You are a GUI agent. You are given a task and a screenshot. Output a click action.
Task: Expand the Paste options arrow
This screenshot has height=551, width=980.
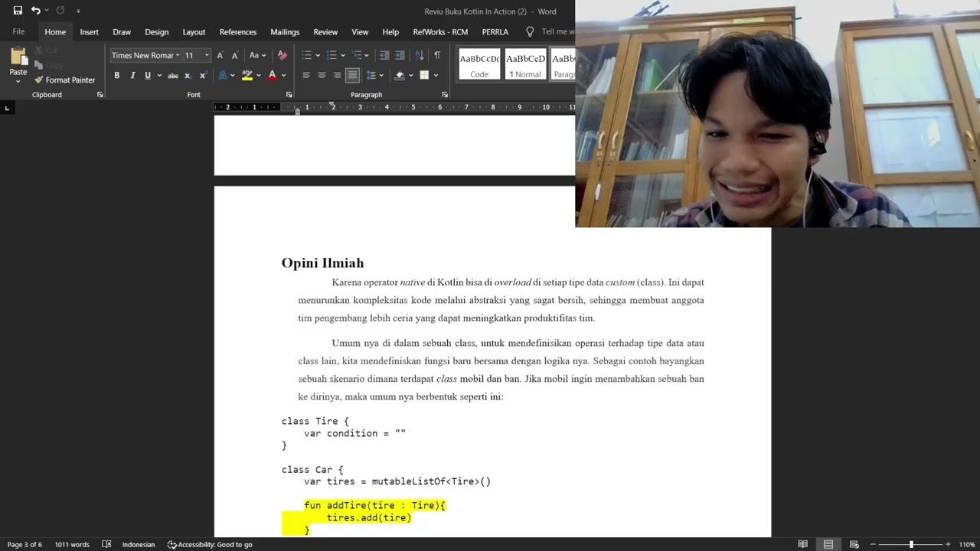point(18,80)
